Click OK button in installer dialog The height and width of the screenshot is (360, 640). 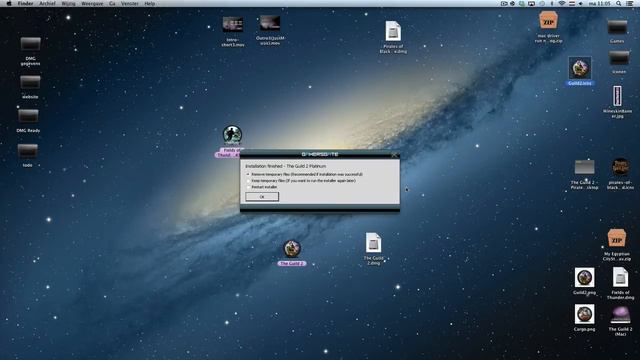[262, 197]
